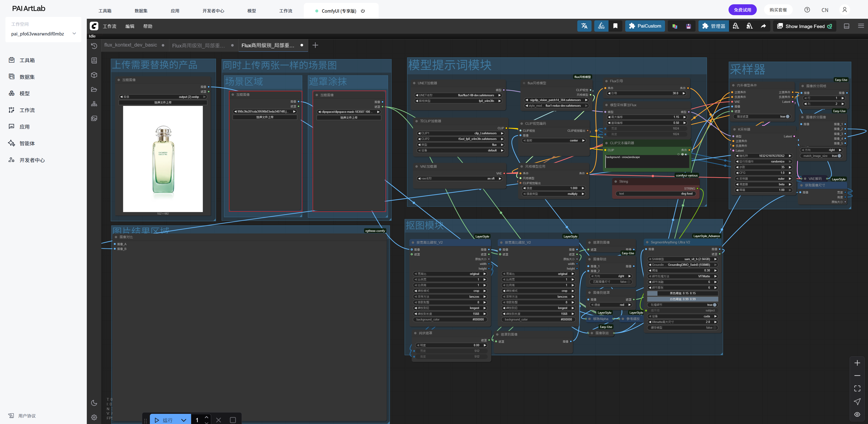Click the 免费试用 button

tap(742, 10)
